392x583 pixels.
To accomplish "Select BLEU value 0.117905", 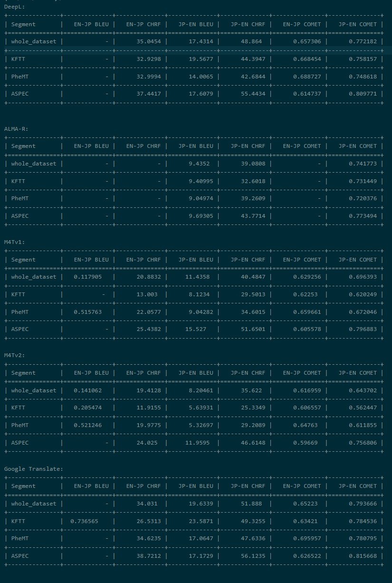I will 87,277.
